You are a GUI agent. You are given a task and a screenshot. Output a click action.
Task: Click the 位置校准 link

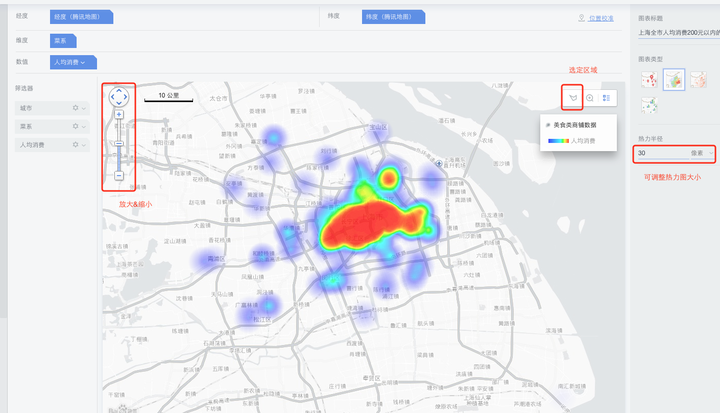(601, 18)
